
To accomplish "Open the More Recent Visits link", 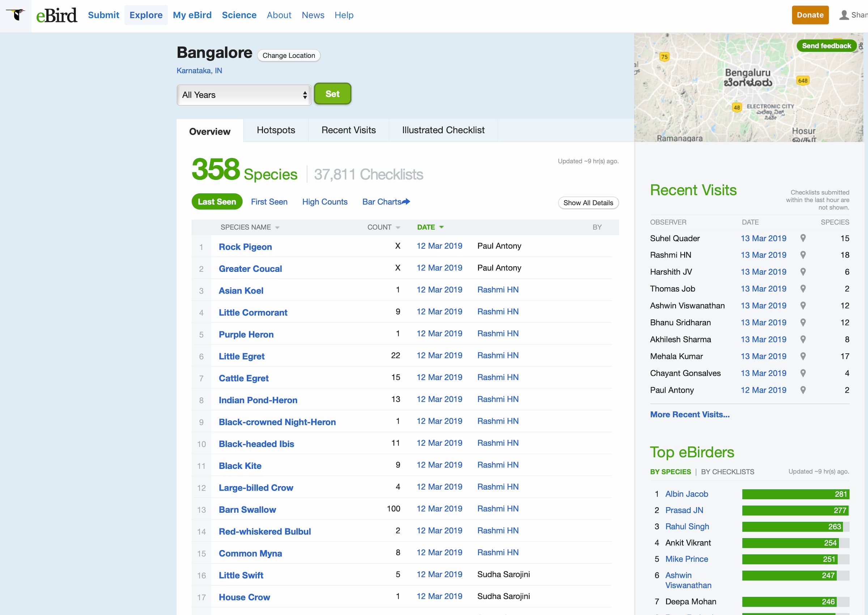I will pyautogui.click(x=689, y=415).
